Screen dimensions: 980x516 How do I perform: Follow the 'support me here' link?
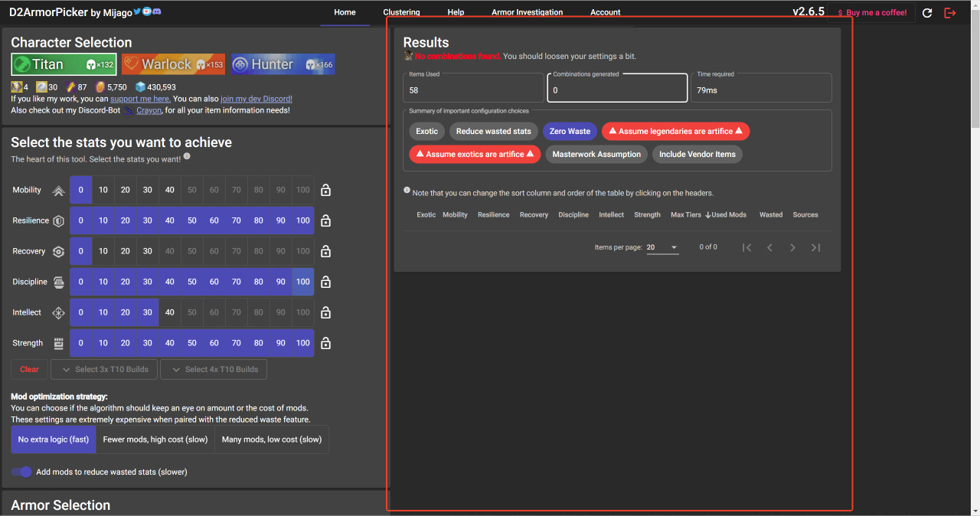click(140, 99)
